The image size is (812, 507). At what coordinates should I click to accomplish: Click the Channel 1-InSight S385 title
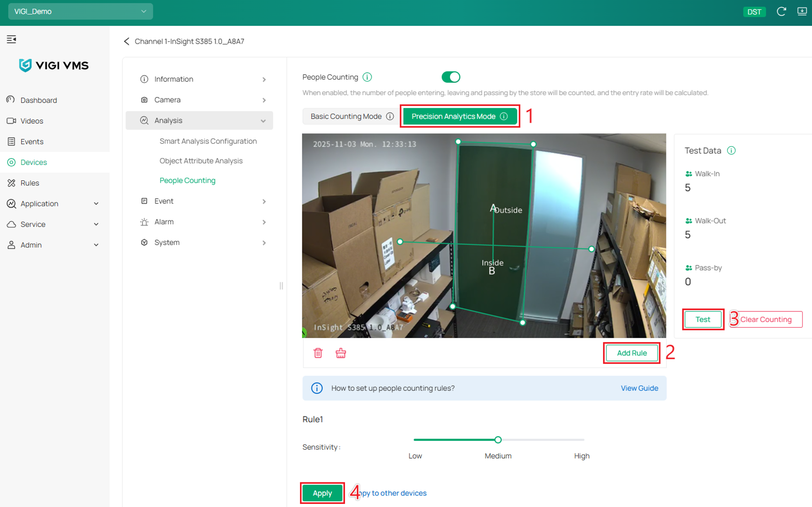coord(190,41)
